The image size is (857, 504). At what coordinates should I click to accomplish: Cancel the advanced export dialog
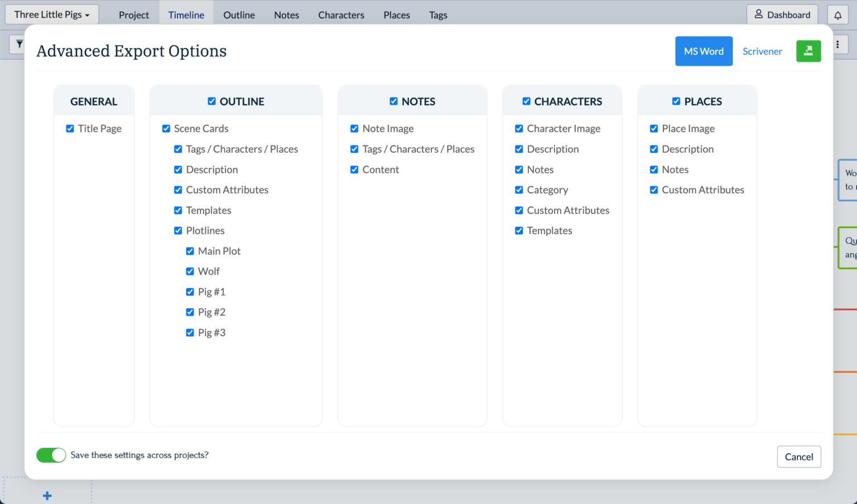[799, 457]
